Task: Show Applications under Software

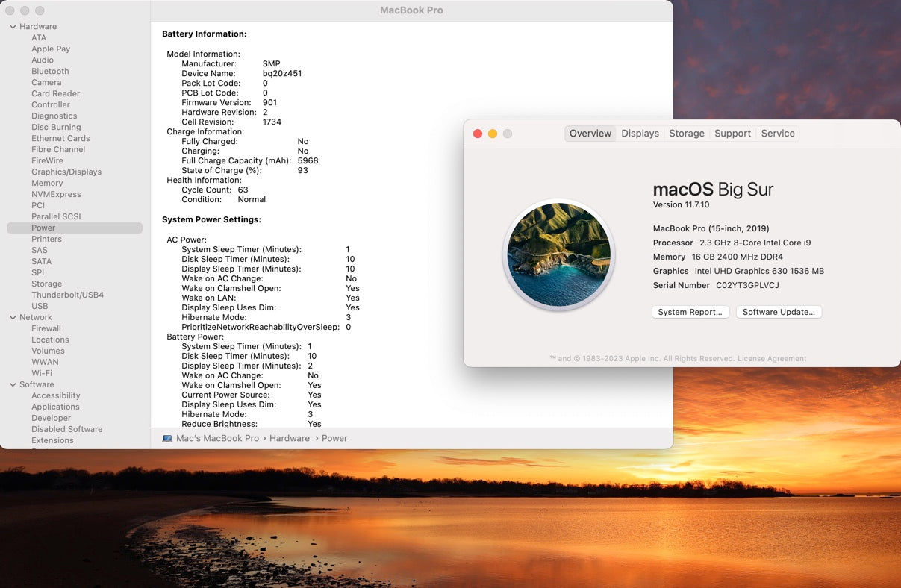Action: point(55,407)
